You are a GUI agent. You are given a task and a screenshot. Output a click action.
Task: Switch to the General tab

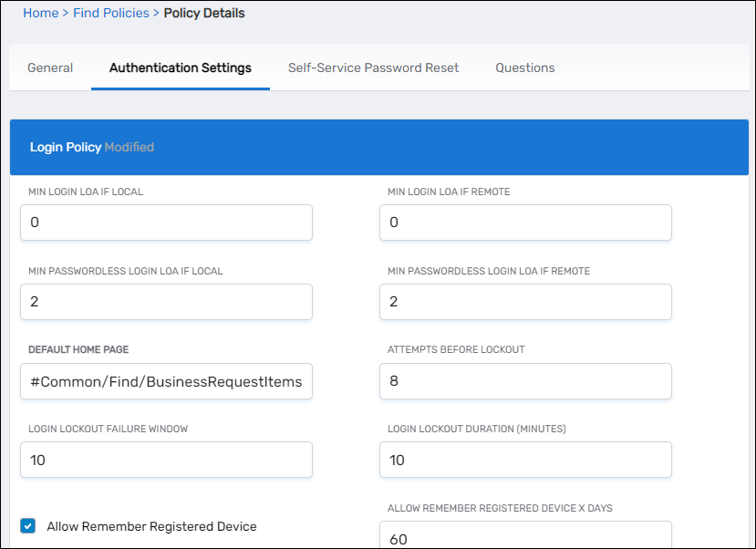click(50, 67)
